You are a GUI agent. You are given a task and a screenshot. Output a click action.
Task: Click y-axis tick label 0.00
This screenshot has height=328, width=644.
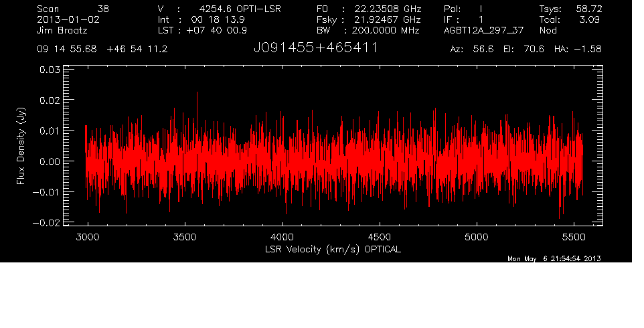tap(50, 161)
